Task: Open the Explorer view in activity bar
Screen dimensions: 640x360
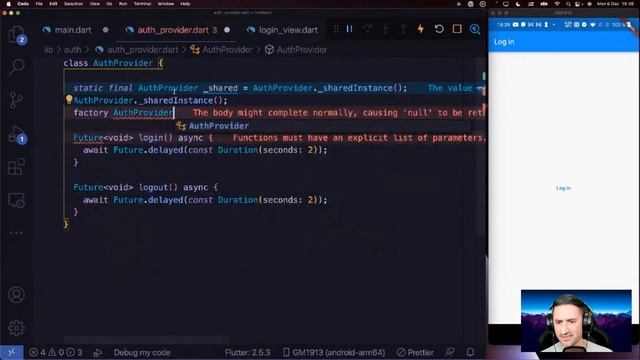Action: pyautogui.click(x=16, y=34)
